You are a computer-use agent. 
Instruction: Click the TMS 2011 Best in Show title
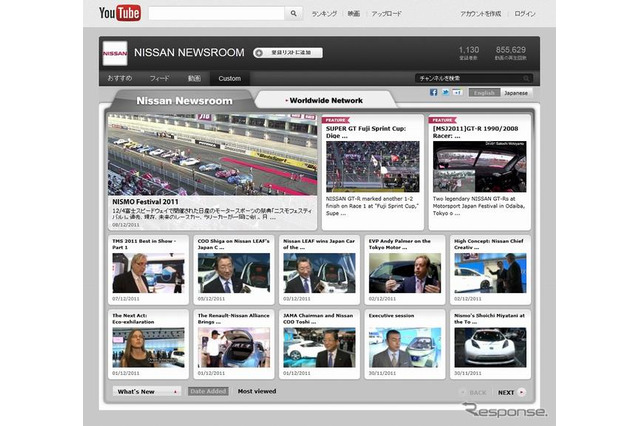tap(144, 244)
